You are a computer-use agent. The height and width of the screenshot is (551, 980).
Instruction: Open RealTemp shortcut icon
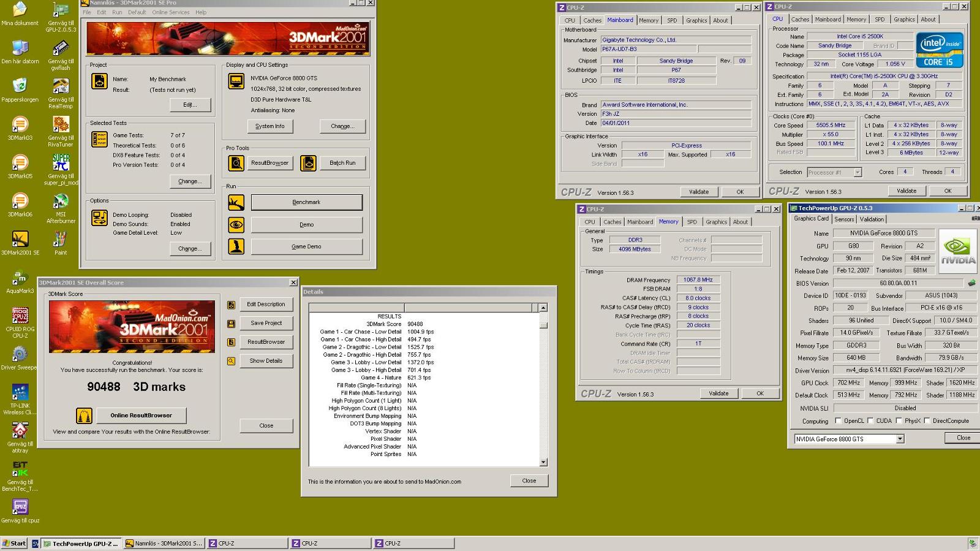[61, 93]
